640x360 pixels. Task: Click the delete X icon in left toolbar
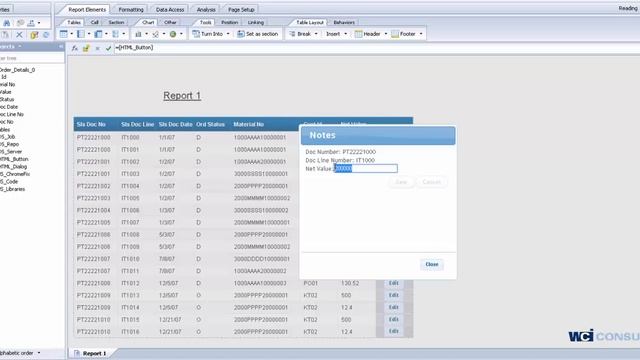tap(19, 35)
